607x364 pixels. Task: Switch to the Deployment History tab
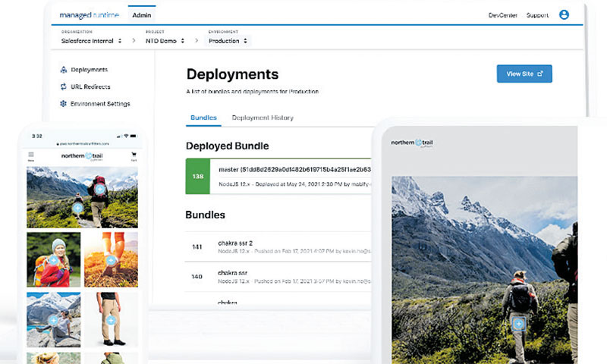tap(263, 118)
